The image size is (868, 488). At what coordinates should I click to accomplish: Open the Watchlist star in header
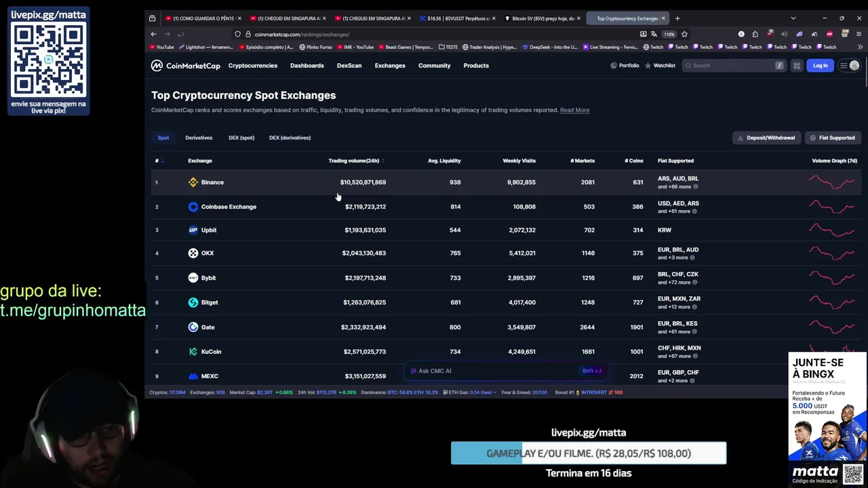point(660,66)
